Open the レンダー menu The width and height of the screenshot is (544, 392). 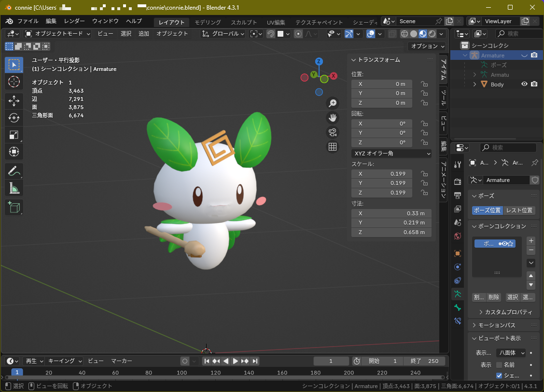pos(74,21)
